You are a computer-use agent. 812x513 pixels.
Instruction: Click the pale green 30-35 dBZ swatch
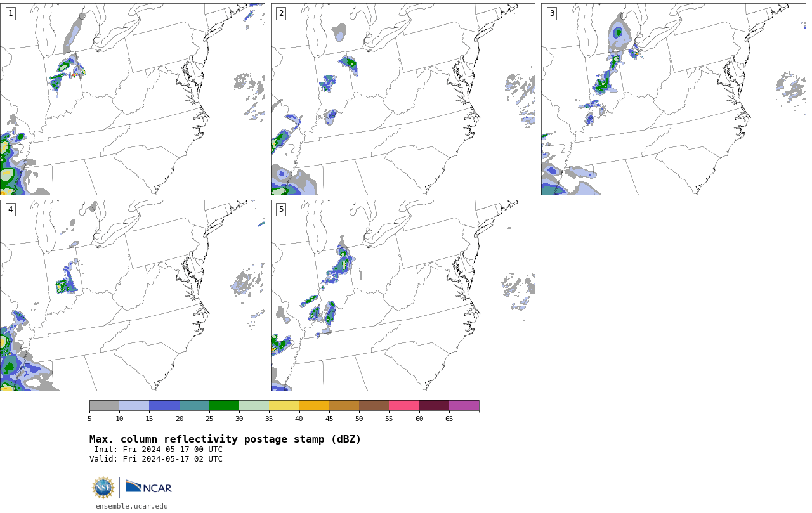coord(254,406)
